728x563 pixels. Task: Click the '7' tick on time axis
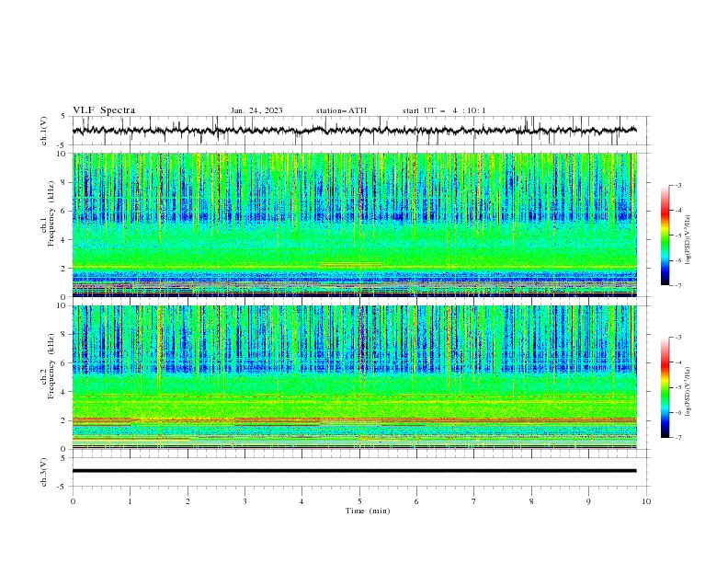[x=474, y=501]
